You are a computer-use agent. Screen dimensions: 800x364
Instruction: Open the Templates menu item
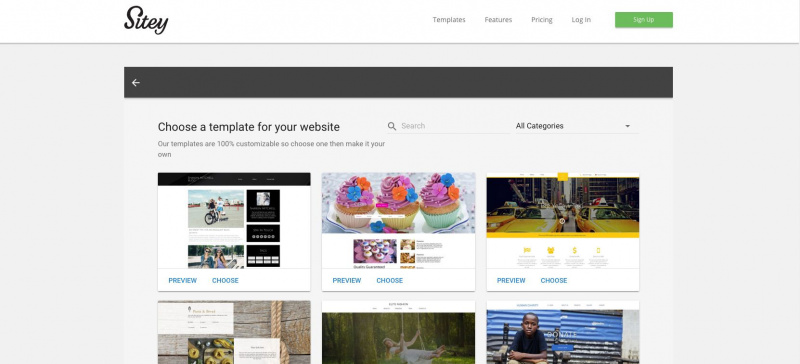[x=449, y=20]
